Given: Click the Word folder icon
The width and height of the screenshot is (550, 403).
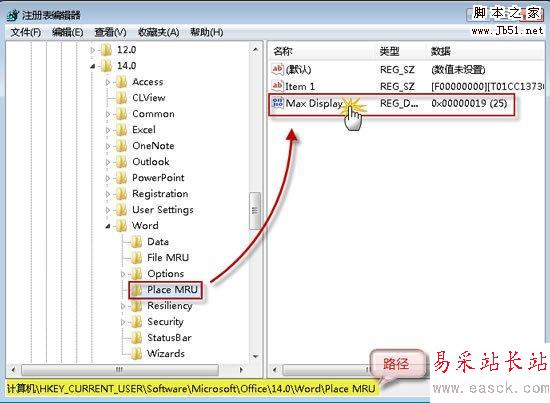Looking at the screenshot, I should pyautogui.click(x=121, y=226).
